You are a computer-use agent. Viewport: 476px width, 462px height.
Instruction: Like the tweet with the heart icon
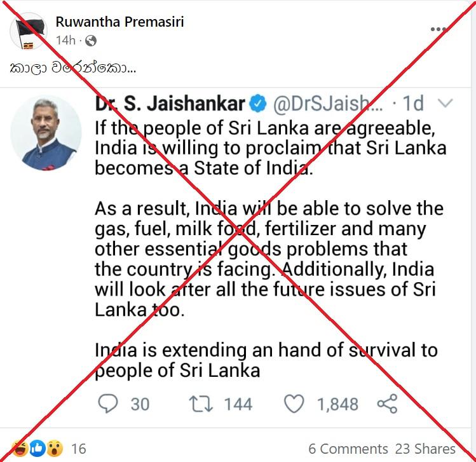coord(294,404)
